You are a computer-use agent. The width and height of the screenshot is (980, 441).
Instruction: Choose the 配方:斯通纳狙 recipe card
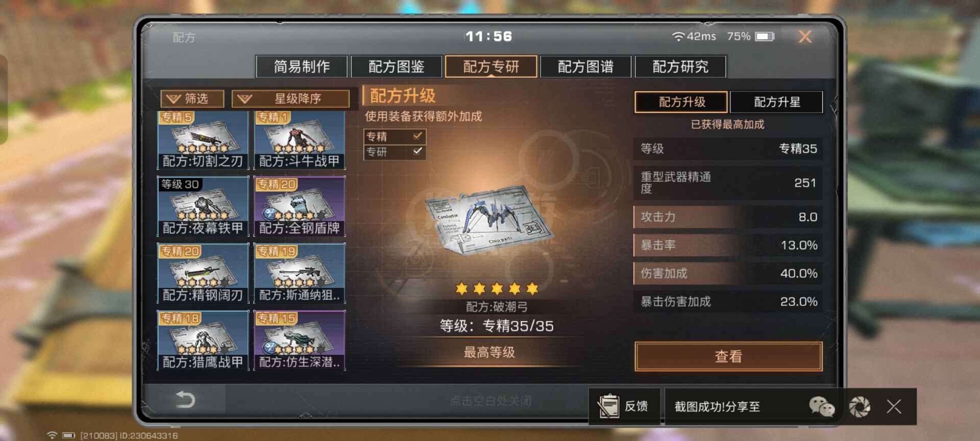pos(300,273)
